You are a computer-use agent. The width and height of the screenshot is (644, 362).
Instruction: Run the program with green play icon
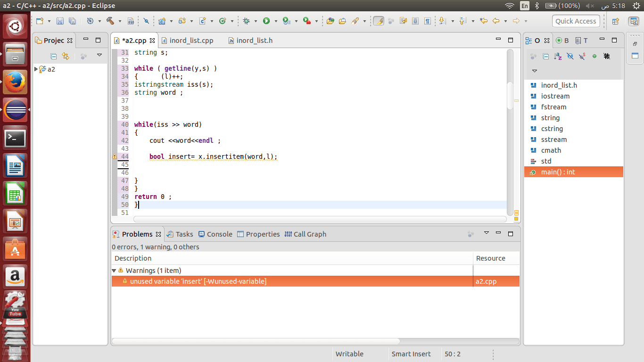[266, 21]
